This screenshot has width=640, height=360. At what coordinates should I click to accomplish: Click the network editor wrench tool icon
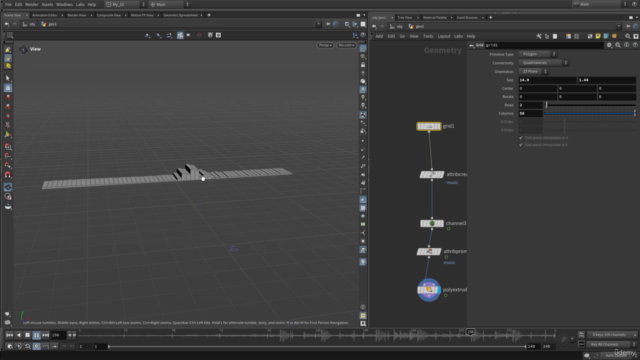tap(539, 36)
